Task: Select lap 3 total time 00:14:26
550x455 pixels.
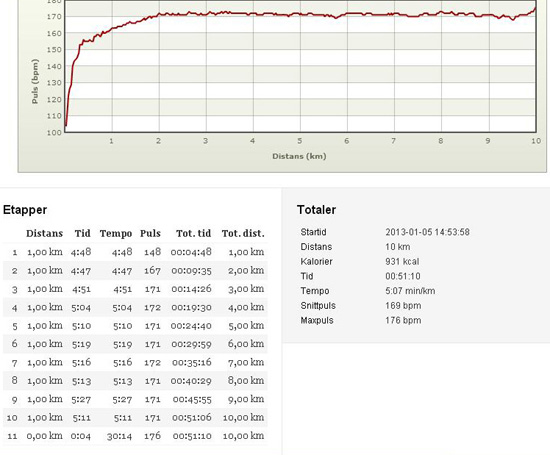Action: click(x=191, y=289)
